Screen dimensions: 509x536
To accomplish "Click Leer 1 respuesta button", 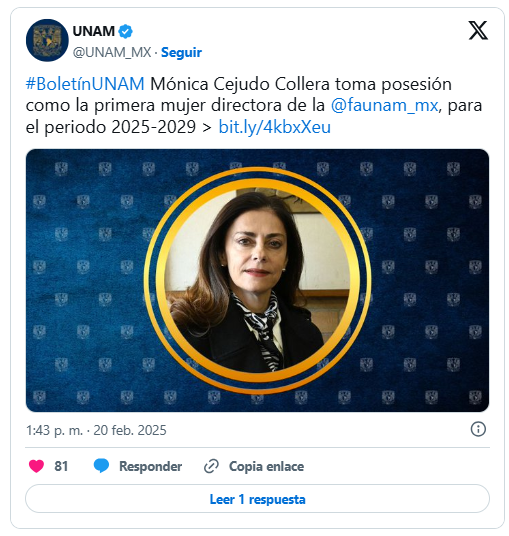I will pos(257,499).
